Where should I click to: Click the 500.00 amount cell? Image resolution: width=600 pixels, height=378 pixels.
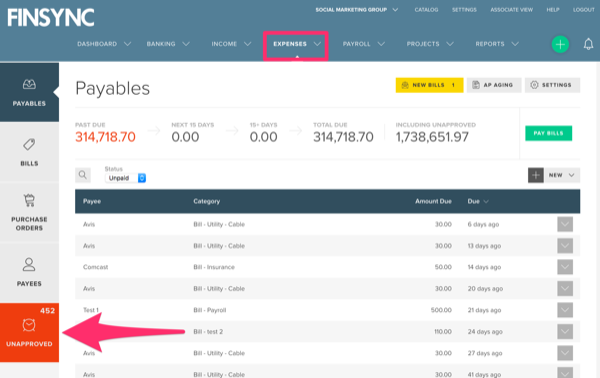click(x=441, y=310)
